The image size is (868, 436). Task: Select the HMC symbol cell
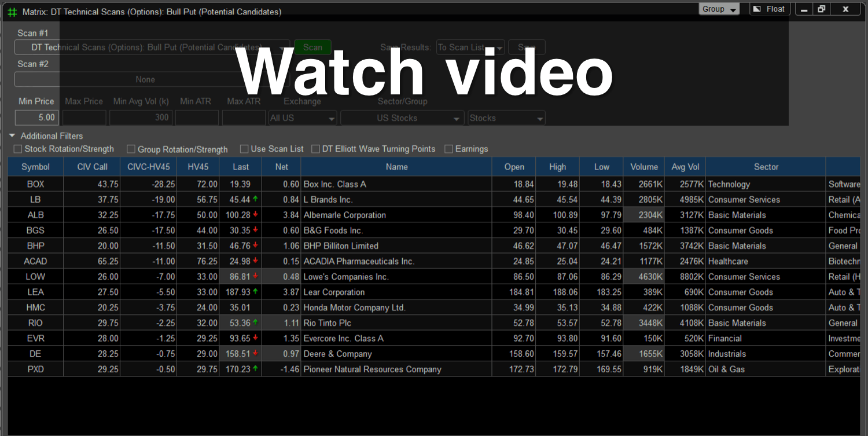coord(36,307)
